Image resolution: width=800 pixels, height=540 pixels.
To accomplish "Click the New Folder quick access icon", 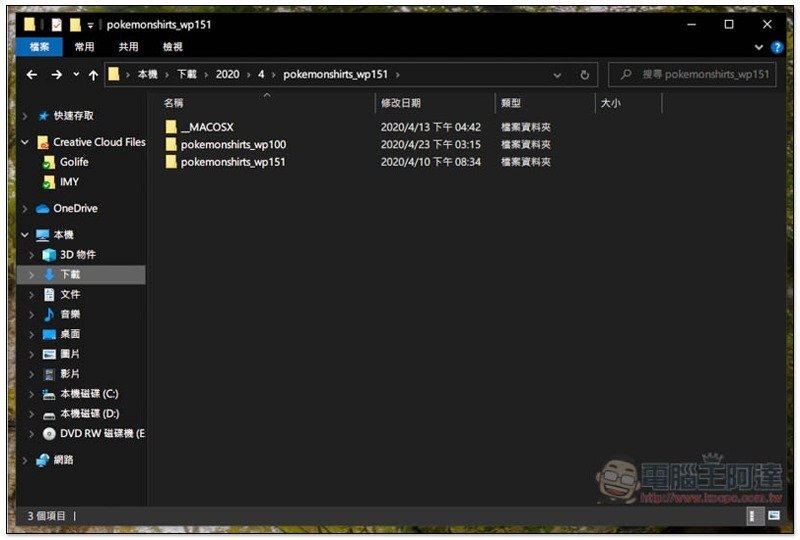I will (76, 24).
